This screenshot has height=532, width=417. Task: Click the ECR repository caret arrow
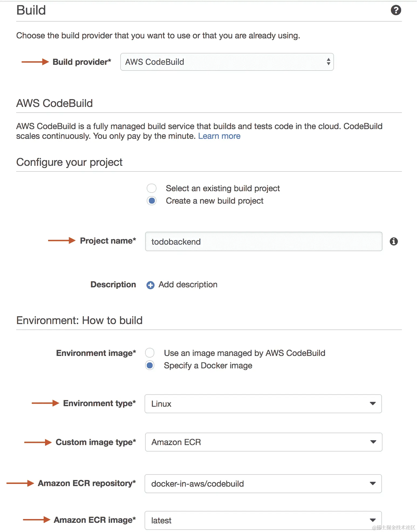pos(372,484)
